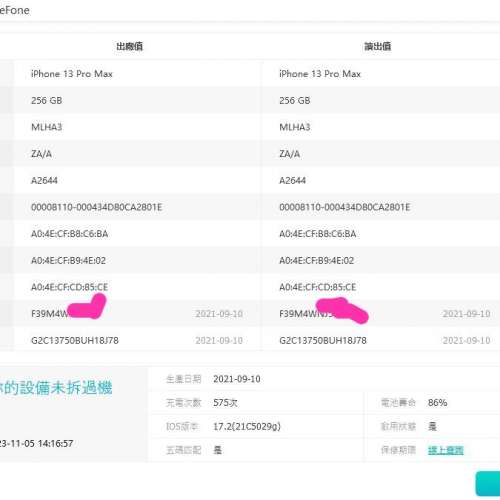Click the 讀出值 column header
Screen dimensions: 500x500
(377, 46)
